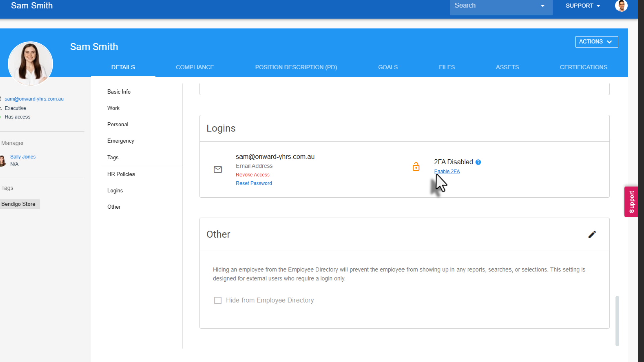Click the Bendigo Store tag
Viewport: 644px width, 362px height.
click(x=18, y=204)
